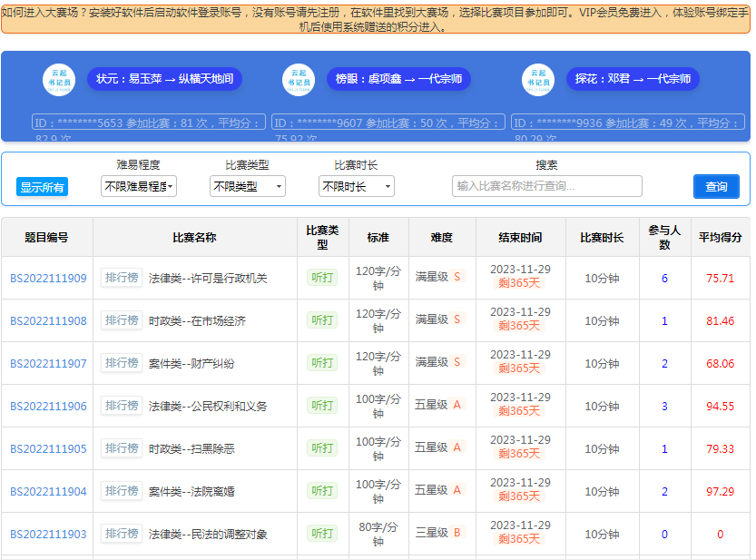Open the 比赛时长 dropdown
The image size is (756, 560).
tap(357, 186)
